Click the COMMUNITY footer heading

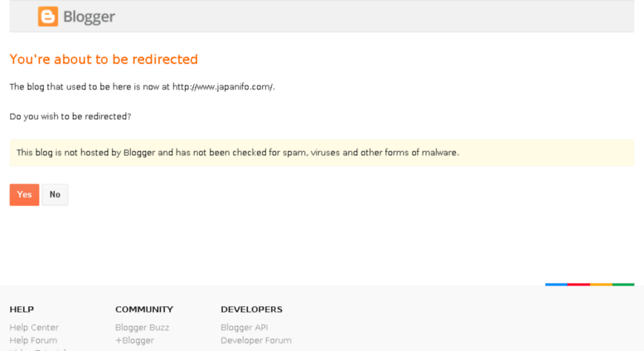click(x=144, y=310)
